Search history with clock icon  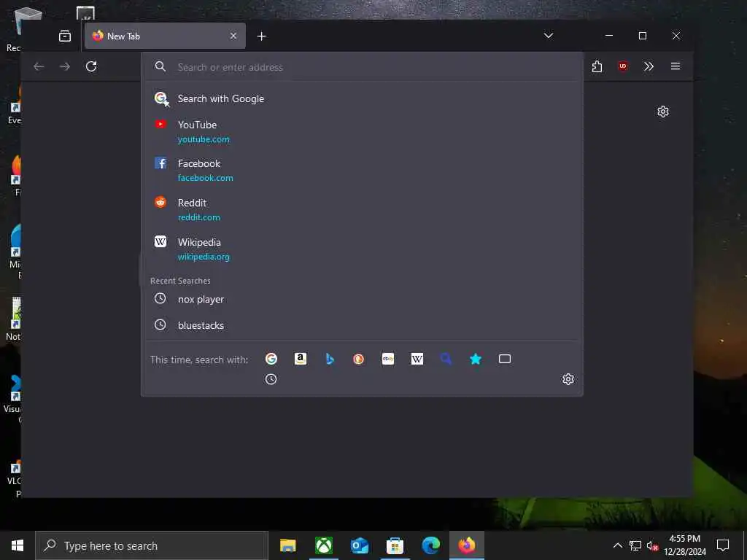[271, 379]
